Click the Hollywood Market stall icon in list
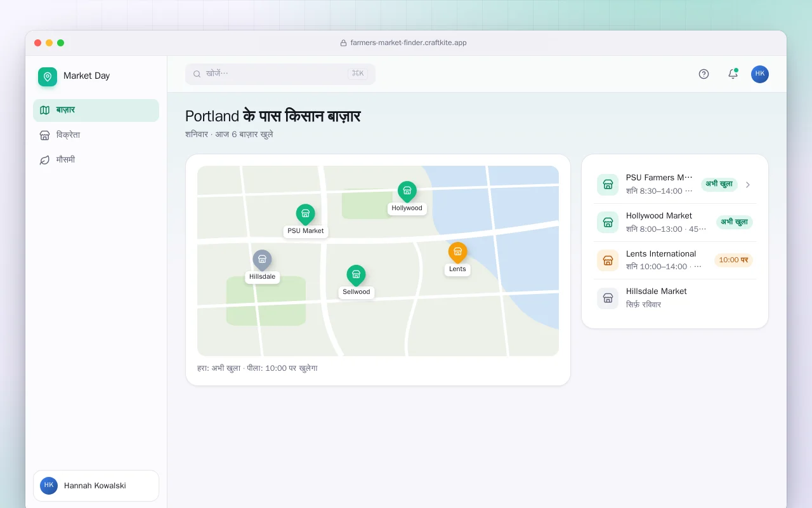 coord(608,222)
